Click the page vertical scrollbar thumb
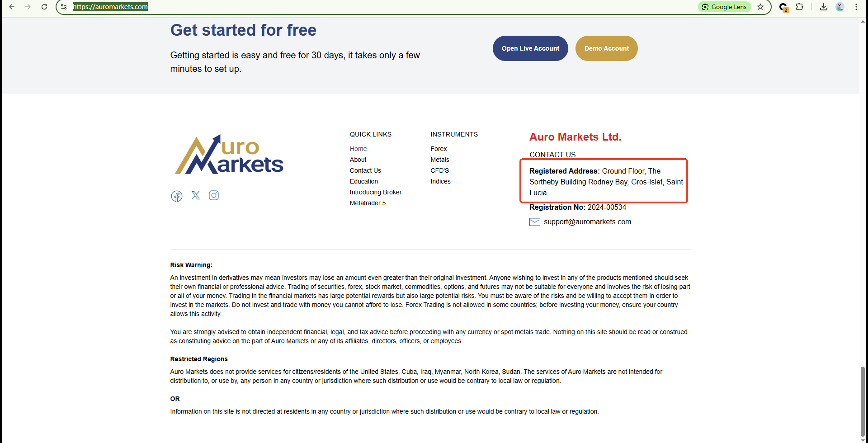 point(863,401)
